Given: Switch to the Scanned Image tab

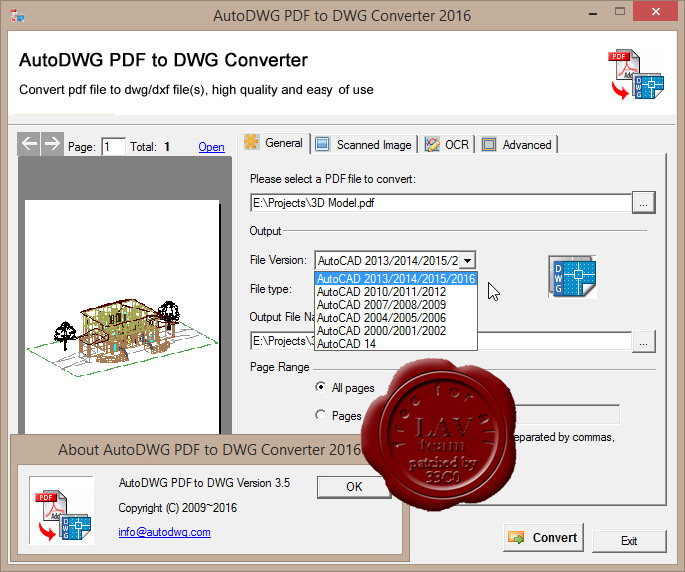Looking at the screenshot, I should 364,145.
